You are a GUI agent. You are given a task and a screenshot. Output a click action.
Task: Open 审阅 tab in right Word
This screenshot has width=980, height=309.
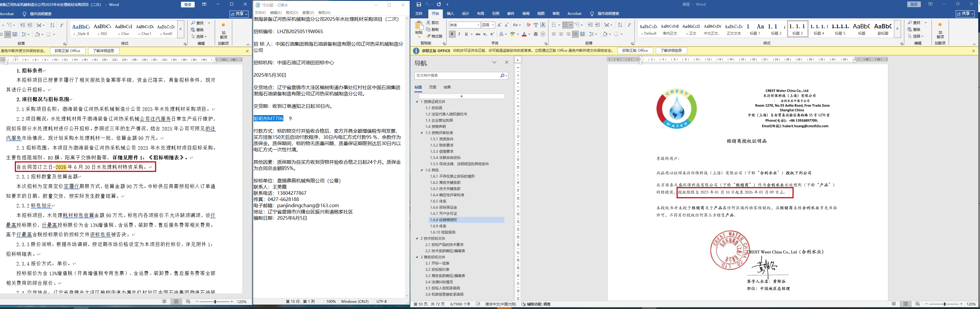526,14
